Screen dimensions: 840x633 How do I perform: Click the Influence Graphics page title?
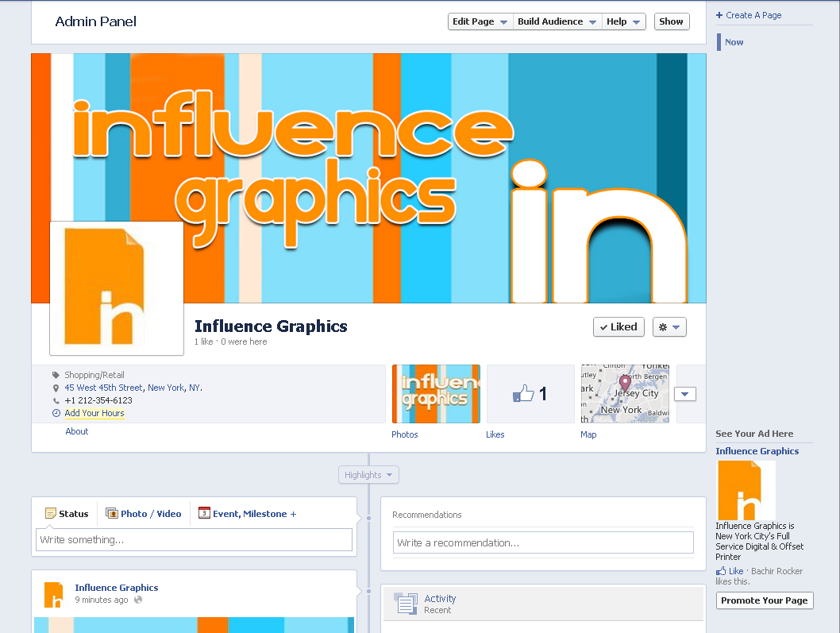tap(271, 326)
